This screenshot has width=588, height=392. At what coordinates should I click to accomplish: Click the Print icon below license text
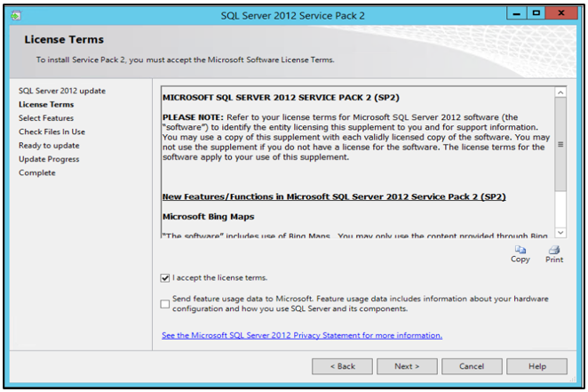click(554, 250)
